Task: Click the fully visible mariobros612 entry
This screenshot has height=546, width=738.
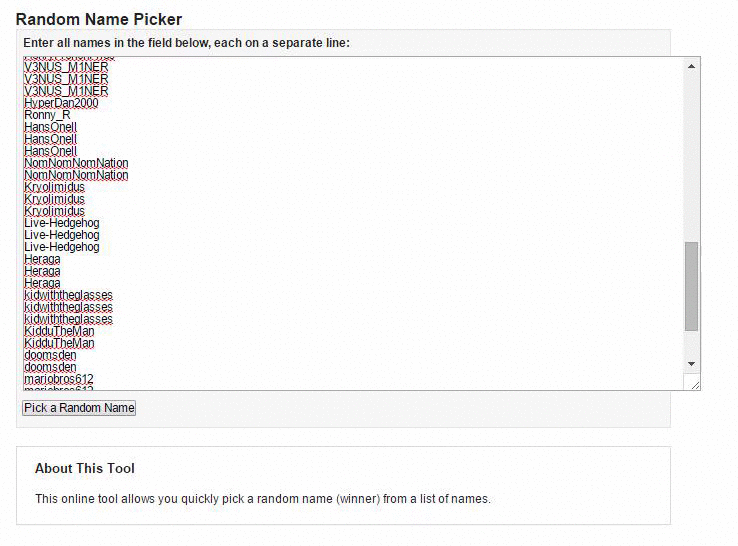Action: [x=59, y=379]
